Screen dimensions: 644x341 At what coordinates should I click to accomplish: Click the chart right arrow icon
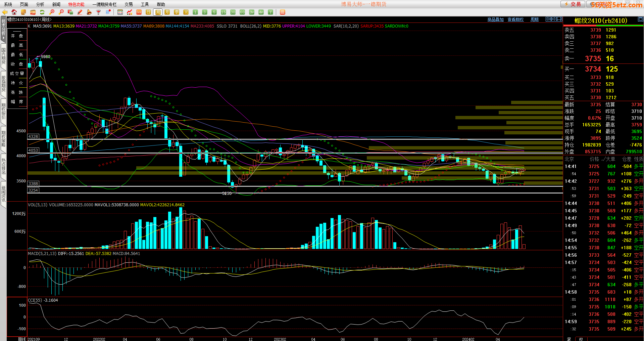(x=554, y=19)
